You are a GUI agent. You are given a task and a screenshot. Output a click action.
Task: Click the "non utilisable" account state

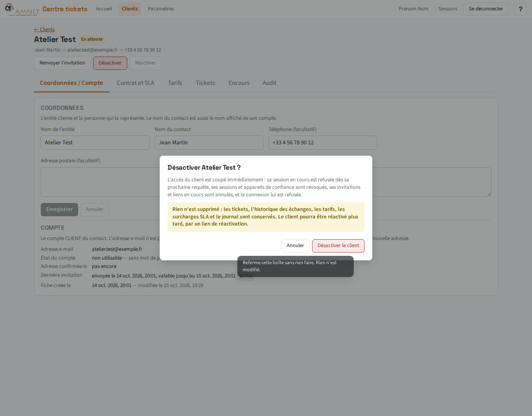[x=107, y=258]
